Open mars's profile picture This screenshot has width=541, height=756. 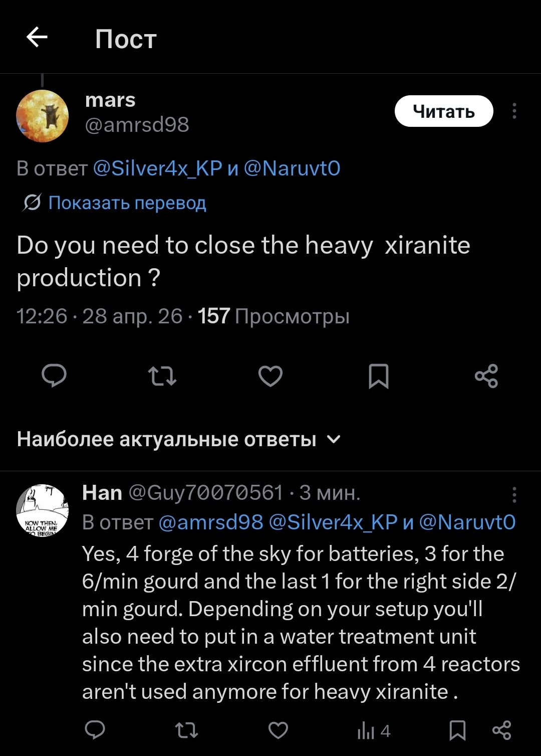(x=43, y=116)
